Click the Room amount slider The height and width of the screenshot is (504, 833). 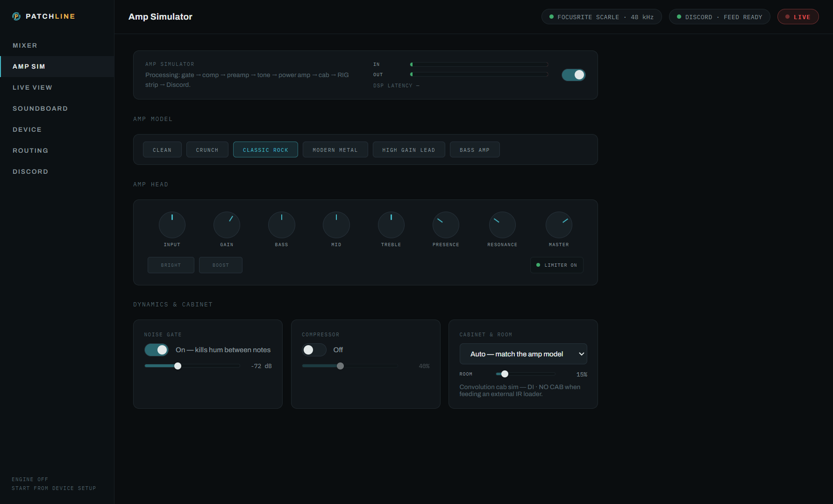point(526,374)
